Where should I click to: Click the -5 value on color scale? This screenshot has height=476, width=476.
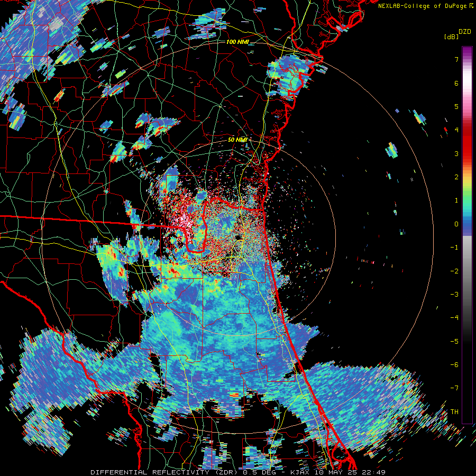point(454,341)
